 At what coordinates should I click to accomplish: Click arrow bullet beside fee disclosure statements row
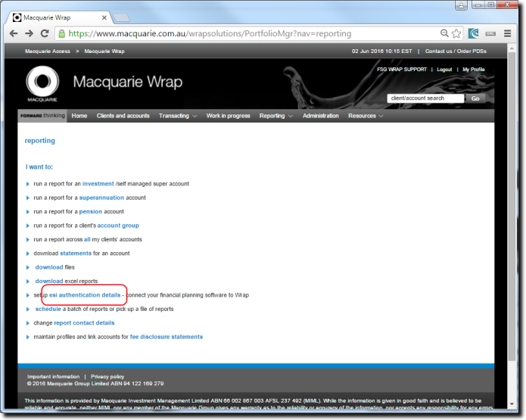click(28, 337)
